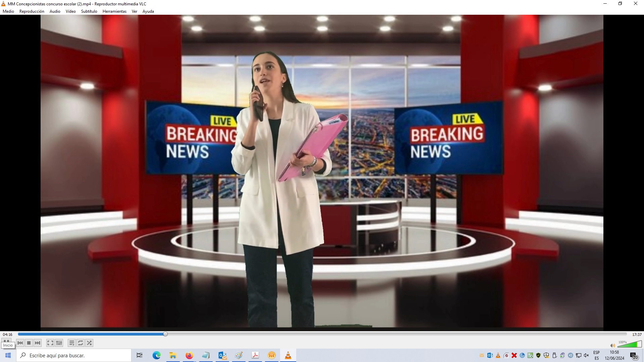The height and width of the screenshot is (362, 644).
Task: Click the 17:37 total duration label
Action: (637, 335)
